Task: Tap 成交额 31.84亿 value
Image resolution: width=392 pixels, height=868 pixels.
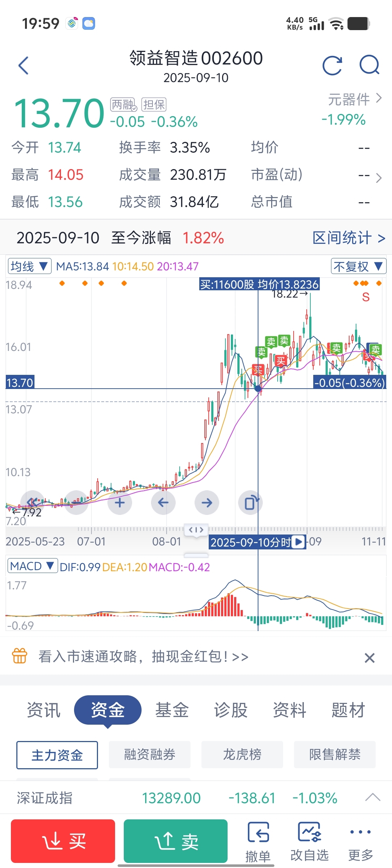Action: click(194, 202)
